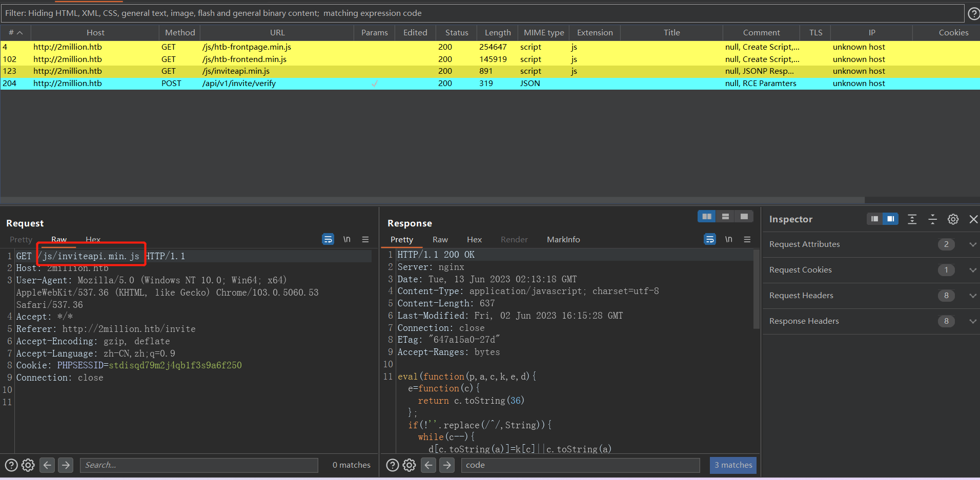The image size is (980, 480).
Task: Go to previous match in Request search
Action: (47, 465)
